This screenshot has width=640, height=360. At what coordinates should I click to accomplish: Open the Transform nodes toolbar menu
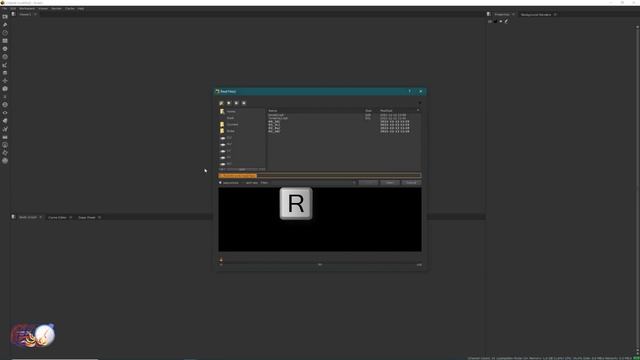click(5, 81)
